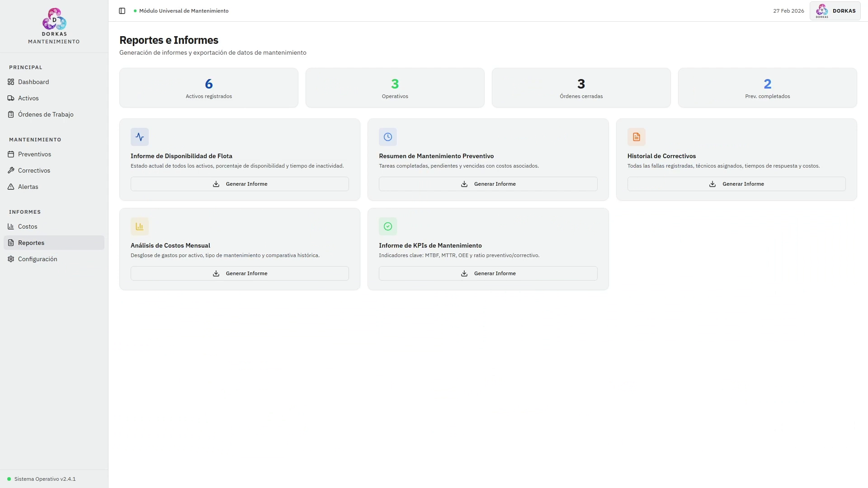Viewport: 868px width, 488px height.
Task: Open the Preventivos section
Action: tap(34, 154)
